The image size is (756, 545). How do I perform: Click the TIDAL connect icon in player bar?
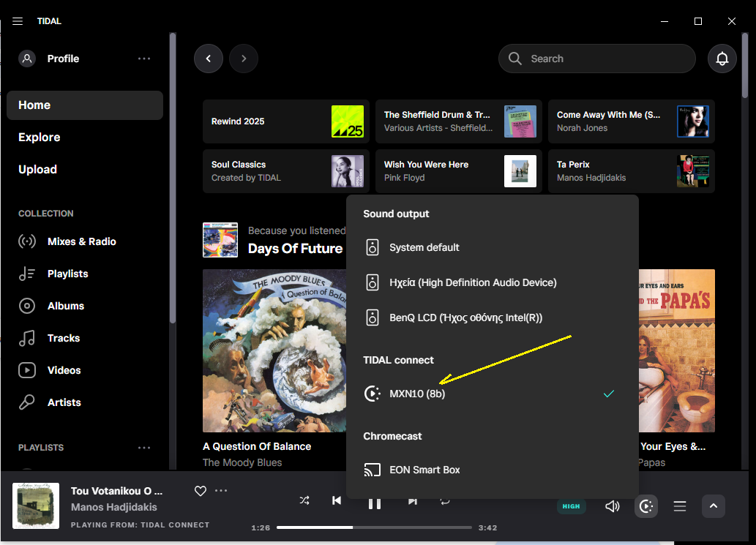(645, 505)
